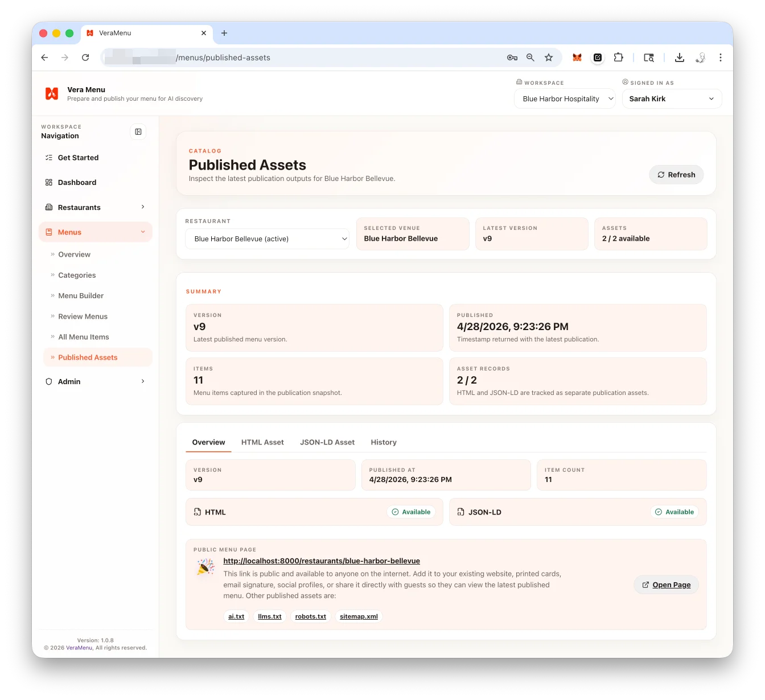
Task: Open the browser extensions puzzle icon
Action: click(619, 57)
